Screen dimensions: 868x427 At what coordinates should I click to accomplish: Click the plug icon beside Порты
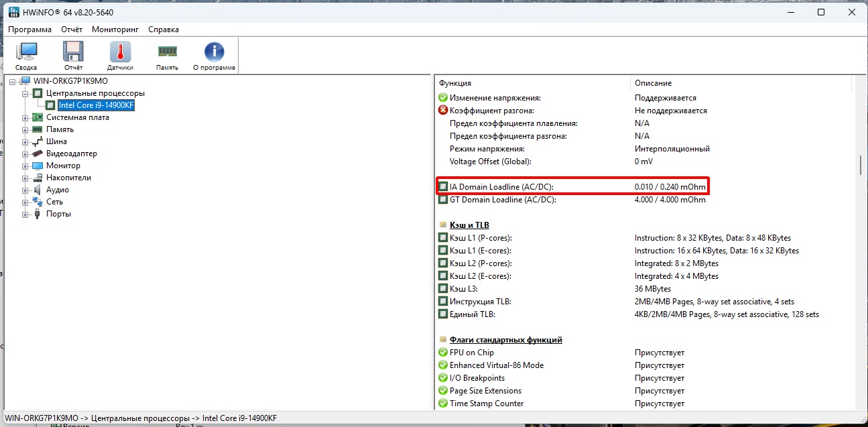pyautogui.click(x=38, y=214)
